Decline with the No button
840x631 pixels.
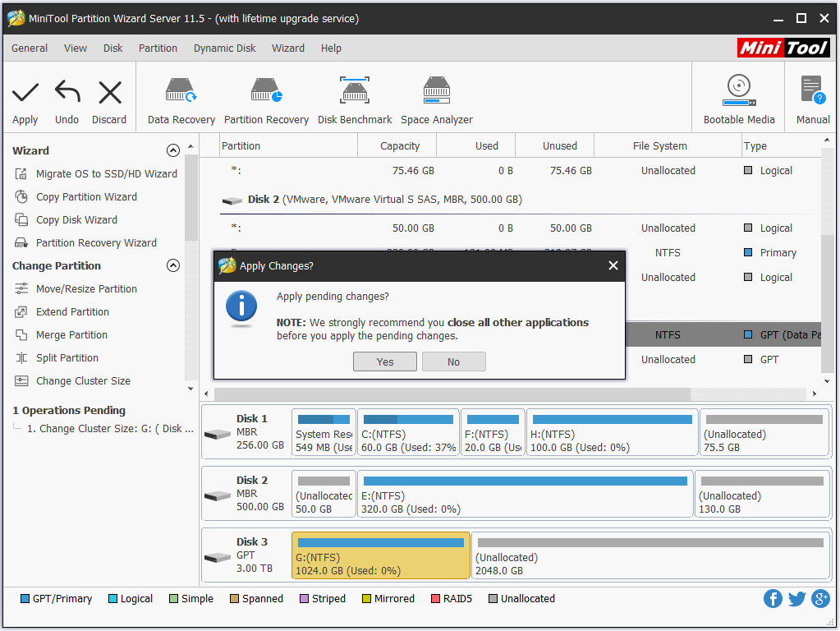pos(454,362)
